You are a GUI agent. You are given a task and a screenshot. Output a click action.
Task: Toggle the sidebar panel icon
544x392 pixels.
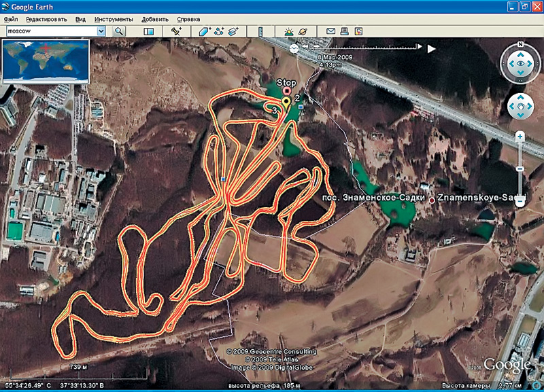148,31
